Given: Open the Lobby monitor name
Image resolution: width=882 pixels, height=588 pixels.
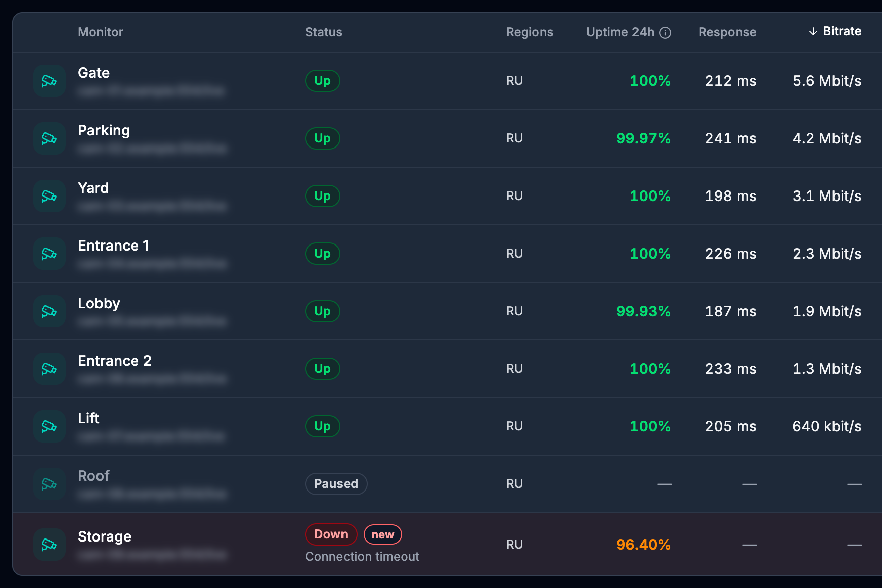Looking at the screenshot, I should click(99, 304).
